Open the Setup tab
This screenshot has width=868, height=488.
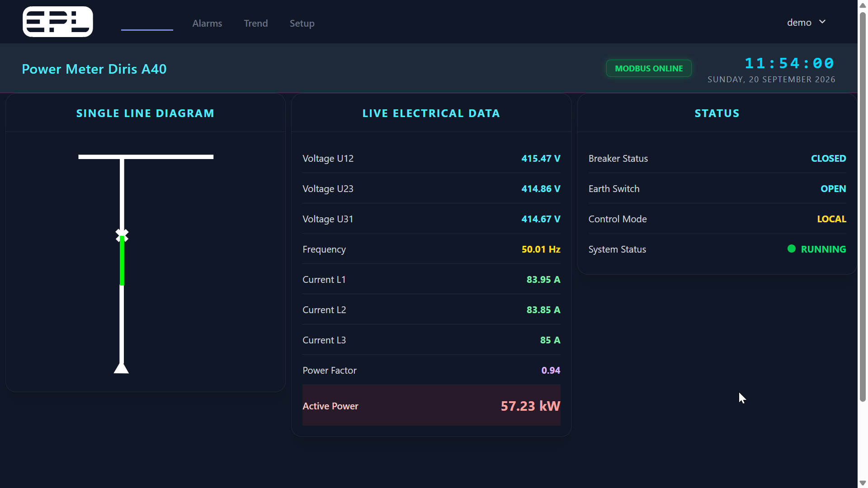click(302, 23)
